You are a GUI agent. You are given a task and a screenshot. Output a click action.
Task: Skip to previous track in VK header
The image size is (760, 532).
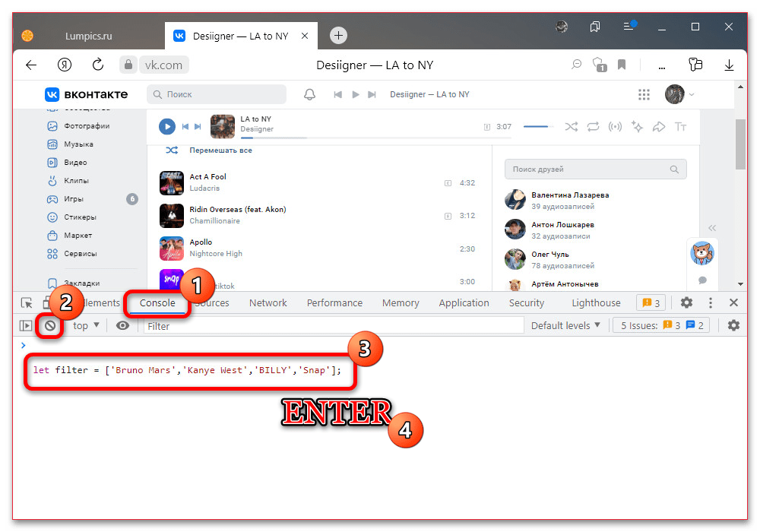[x=338, y=94]
